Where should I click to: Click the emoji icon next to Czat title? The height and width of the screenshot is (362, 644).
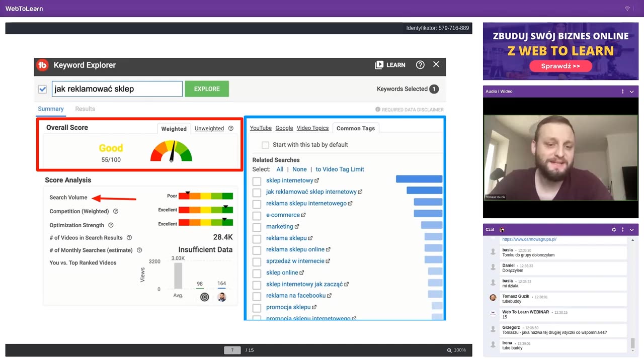click(x=502, y=230)
